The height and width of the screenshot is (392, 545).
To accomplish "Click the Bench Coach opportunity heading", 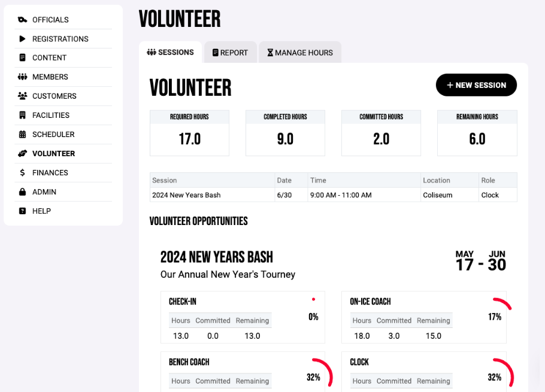I will tap(189, 362).
